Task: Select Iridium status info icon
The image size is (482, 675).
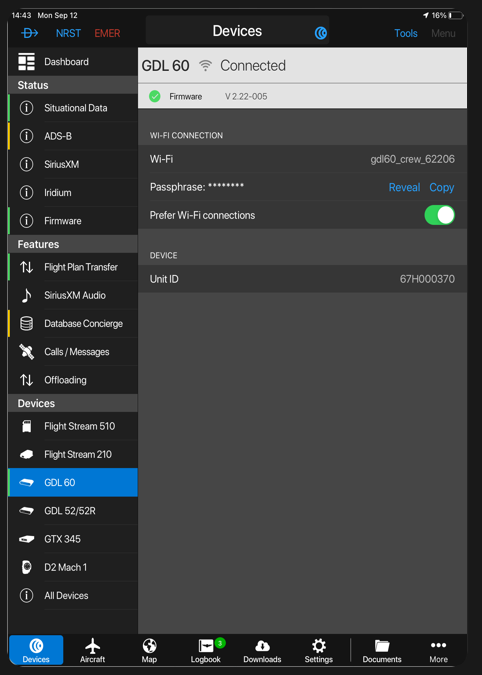Action: (27, 192)
